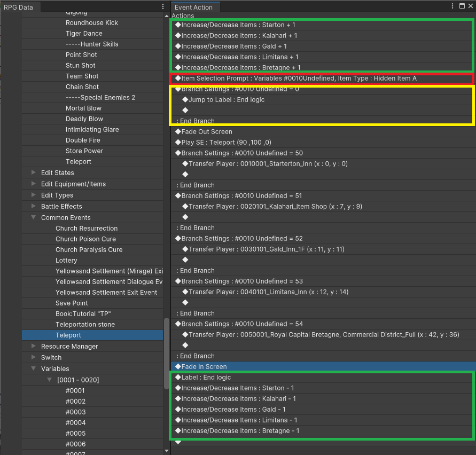Open Event Action panel kebab menu
Viewport: 476px width, 455px height.
(x=452, y=6)
